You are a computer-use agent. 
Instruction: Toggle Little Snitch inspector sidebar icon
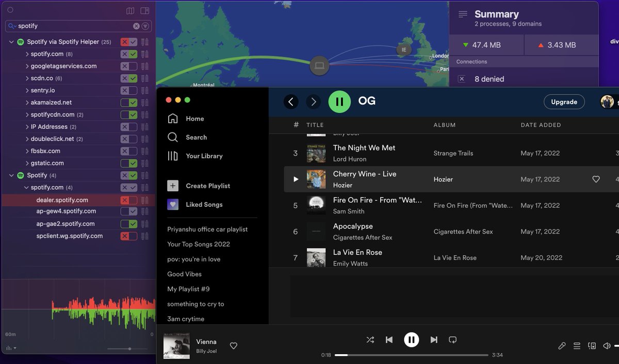pyautogui.click(x=145, y=11)
